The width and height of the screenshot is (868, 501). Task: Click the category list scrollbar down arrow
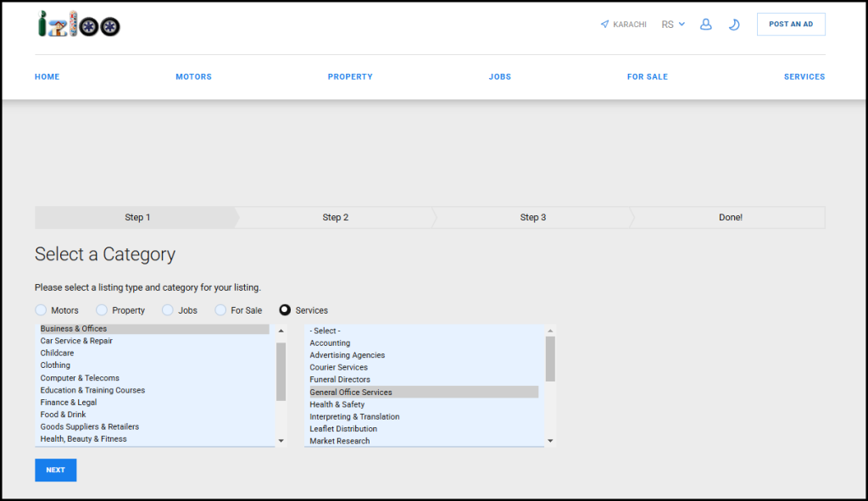(x=281, y=440)
